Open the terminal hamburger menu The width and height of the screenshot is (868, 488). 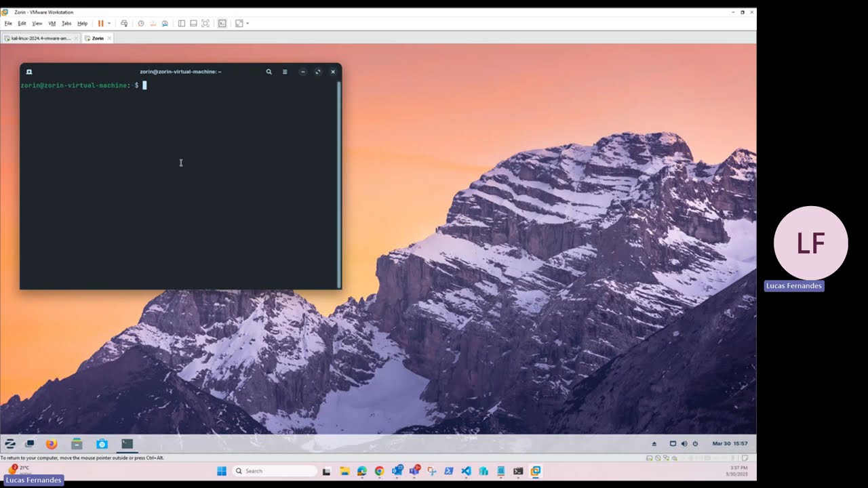pyautogui.click(x=285, y=71)
